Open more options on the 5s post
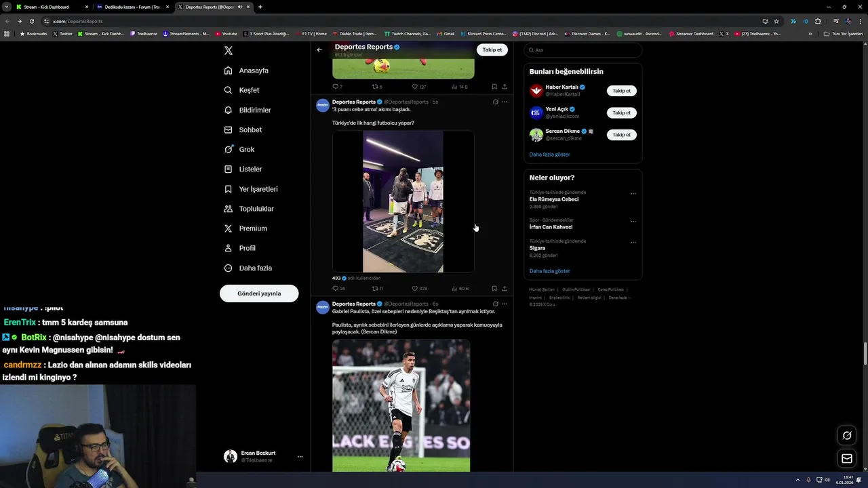This screenshot has width=868, height=488. pyautogui.click(x=505, y=102)
